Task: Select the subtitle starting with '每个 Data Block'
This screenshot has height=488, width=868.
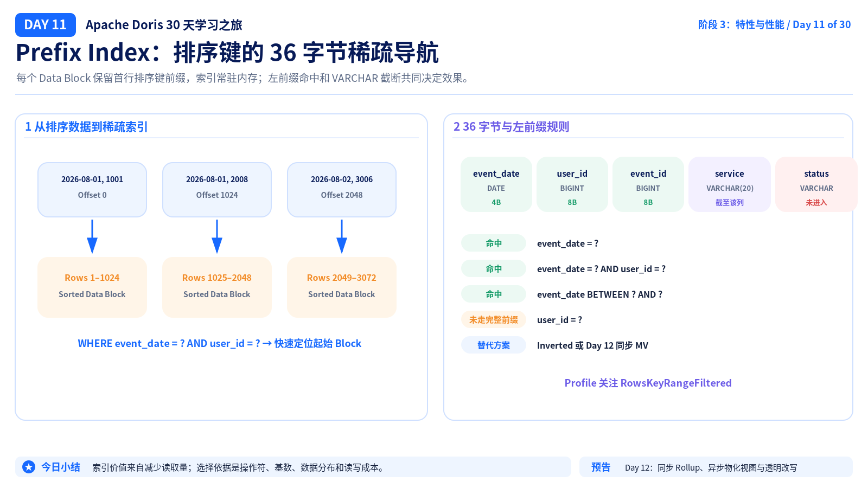Action: click(242, 78)
